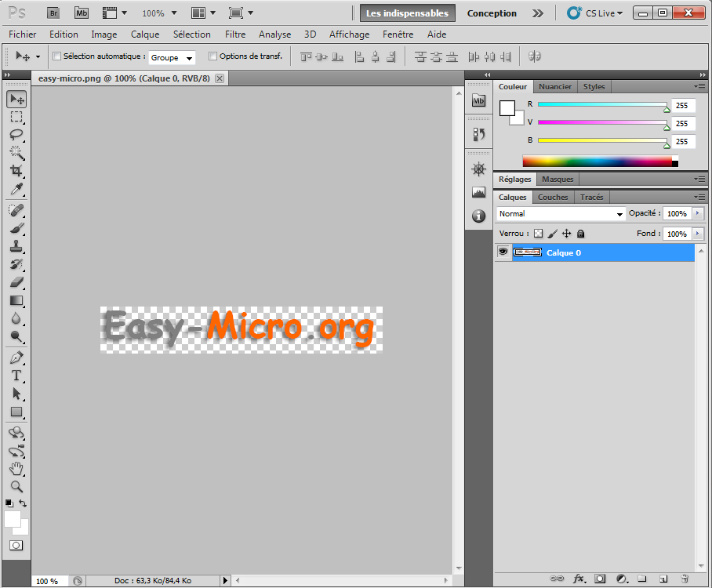Open CS Live dropdown
Image resolution: width=712 pixels, height=588 pixels.
pyautogui.click(x=595, y=13)
